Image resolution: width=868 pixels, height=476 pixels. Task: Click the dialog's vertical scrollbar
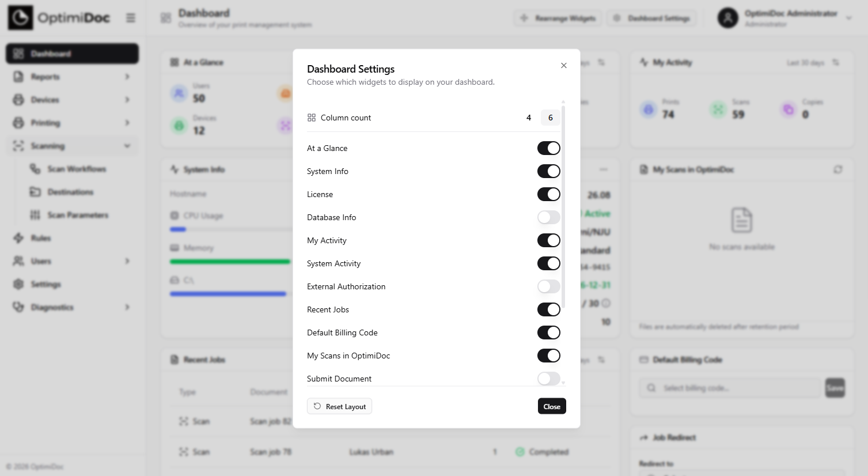[x=563, y=206]
